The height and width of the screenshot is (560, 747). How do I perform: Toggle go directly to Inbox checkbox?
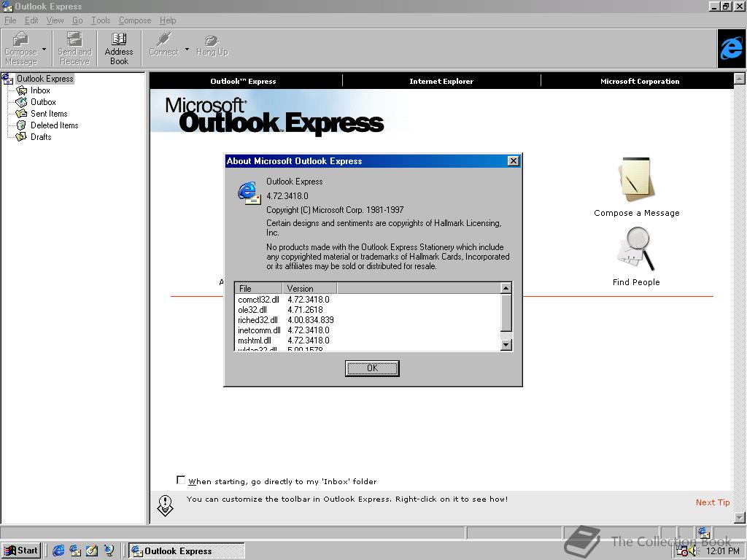pos(181,480)
